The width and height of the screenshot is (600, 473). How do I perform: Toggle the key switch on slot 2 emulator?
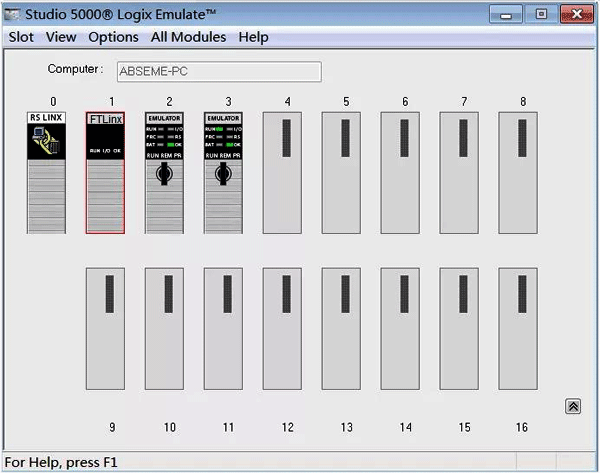click(x=164, y=176)
